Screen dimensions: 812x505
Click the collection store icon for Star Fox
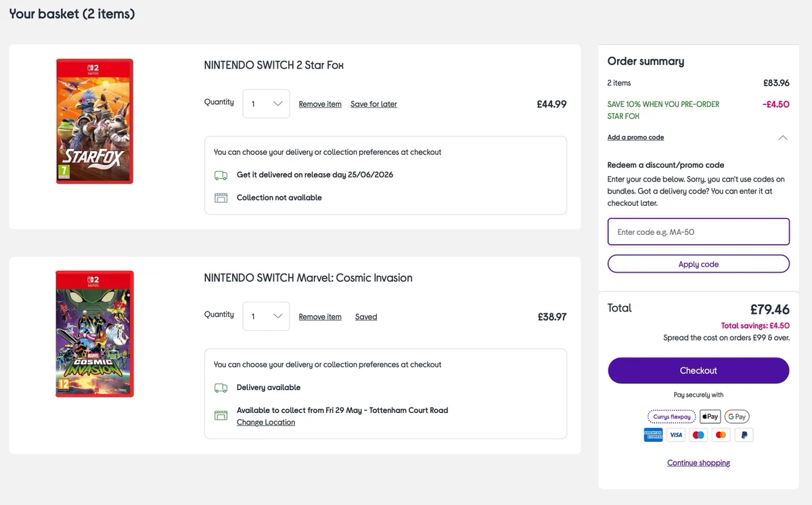[221, 198]
